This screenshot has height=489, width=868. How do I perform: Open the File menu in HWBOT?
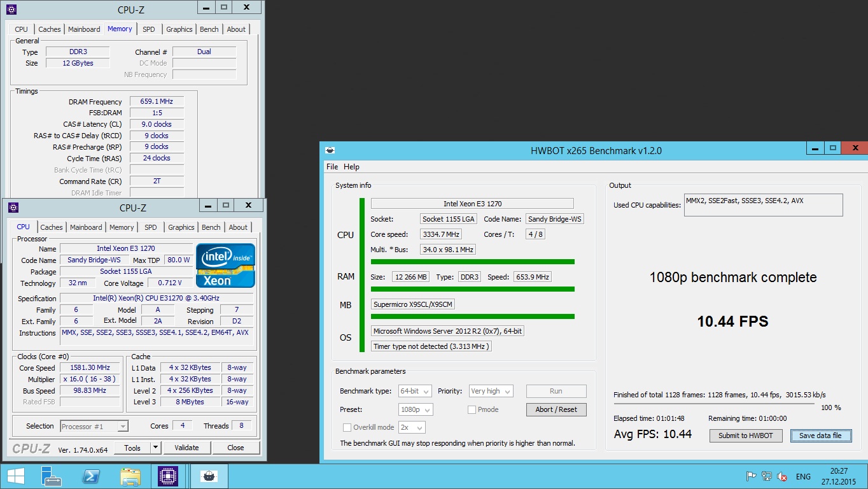(332, 167)
